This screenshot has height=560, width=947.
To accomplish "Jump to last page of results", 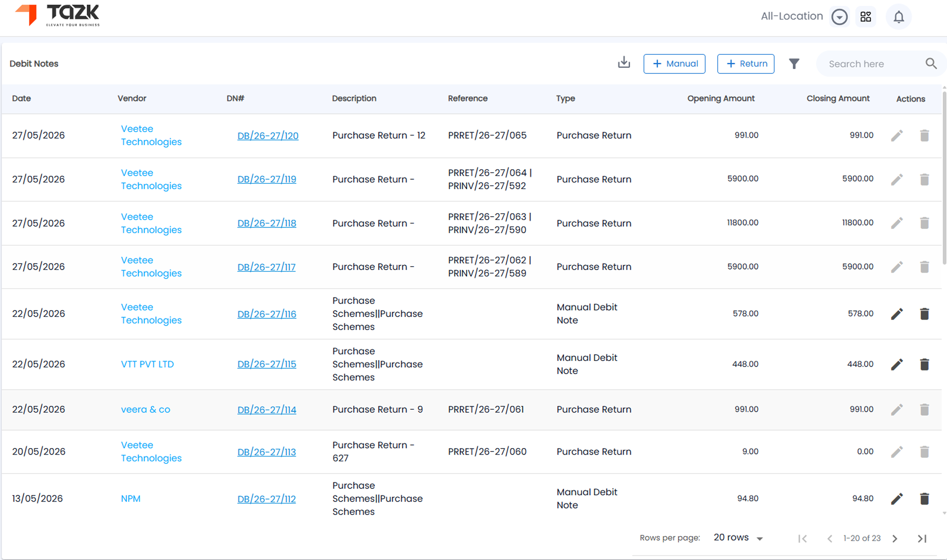I will click(x=922, y=538).
